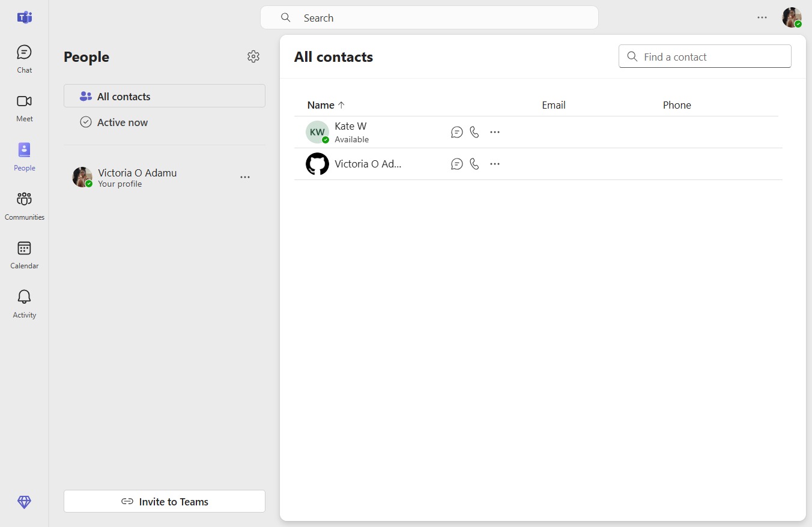Click Kate W's KW avatar

coord(317,132)
